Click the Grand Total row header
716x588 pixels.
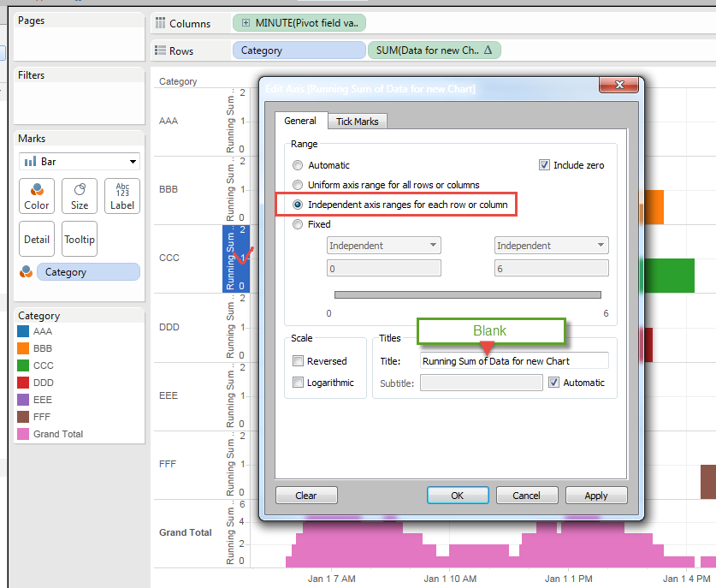[x=186, y=532]
